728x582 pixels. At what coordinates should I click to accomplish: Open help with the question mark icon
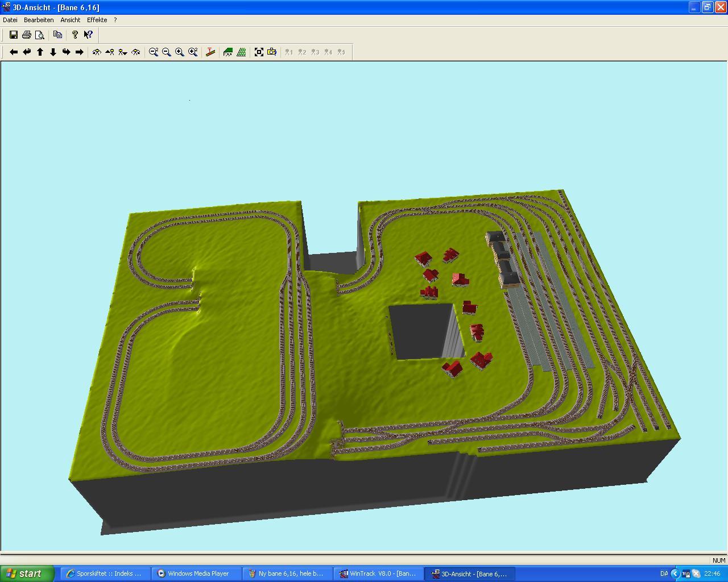pyautogui.click(x=75, y=35)
